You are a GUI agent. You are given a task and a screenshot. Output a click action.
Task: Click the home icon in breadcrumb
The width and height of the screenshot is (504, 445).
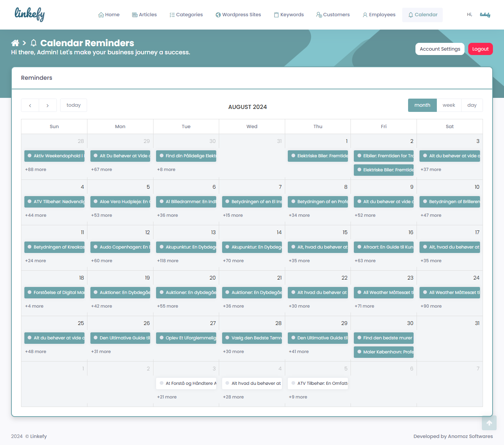tap(15, 43)
